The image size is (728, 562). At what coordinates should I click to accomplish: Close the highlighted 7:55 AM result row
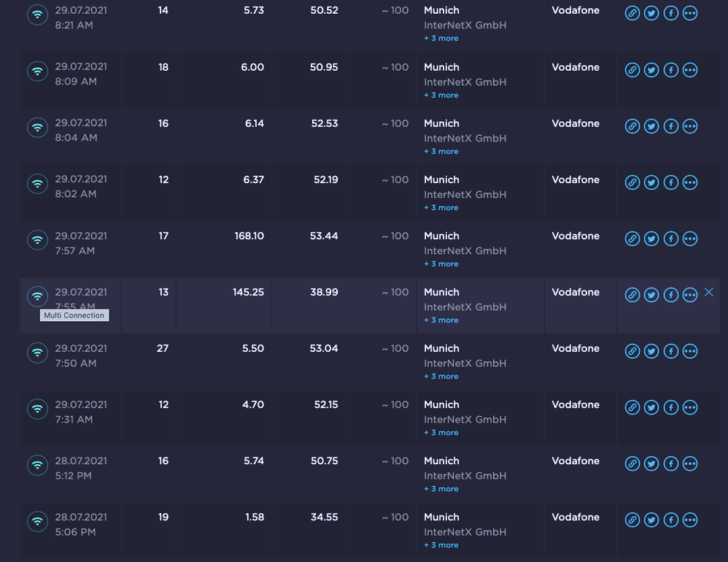(708, 293)
